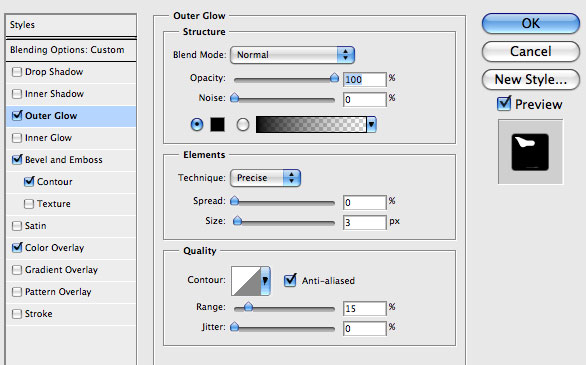The width and height of the screenshot is (586, 365).
Task: Select the Styles list header
Action: (71, 25)
